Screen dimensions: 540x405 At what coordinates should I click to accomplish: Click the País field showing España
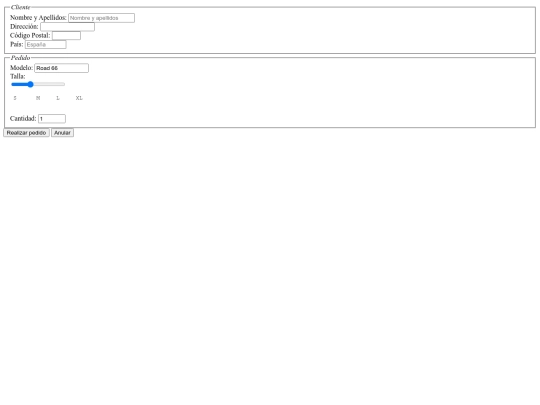pyautogui.click(x=45, y=44)
